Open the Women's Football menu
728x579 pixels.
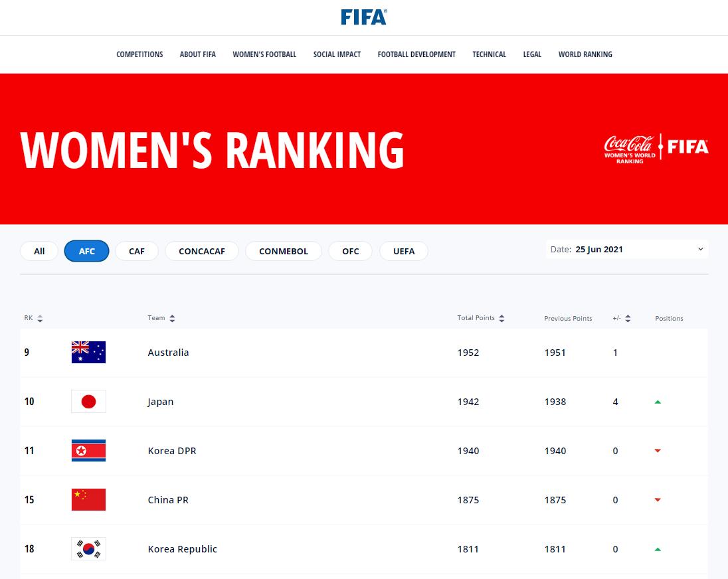[x=264, y=54]
